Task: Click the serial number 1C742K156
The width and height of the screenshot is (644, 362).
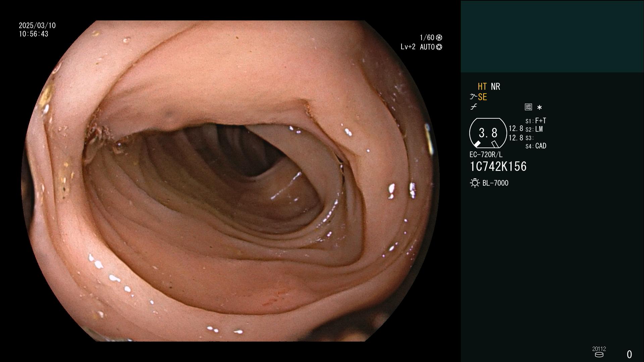Action: (498, 167)
